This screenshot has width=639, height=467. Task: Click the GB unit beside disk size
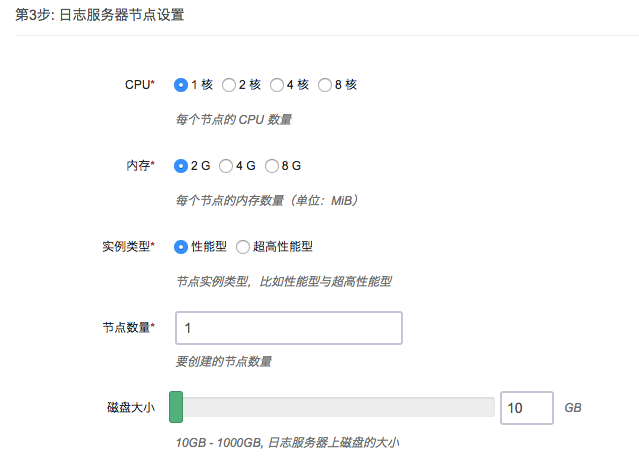pos(573,408)
